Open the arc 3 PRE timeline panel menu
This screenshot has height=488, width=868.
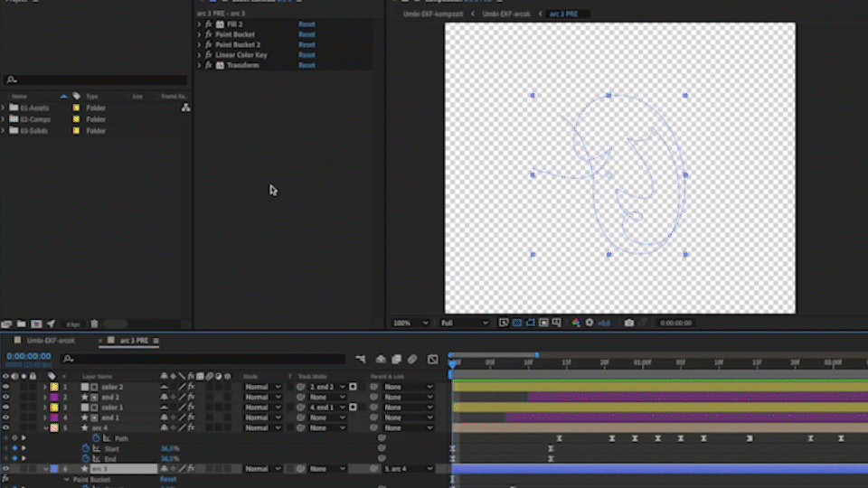coord(156,341)
